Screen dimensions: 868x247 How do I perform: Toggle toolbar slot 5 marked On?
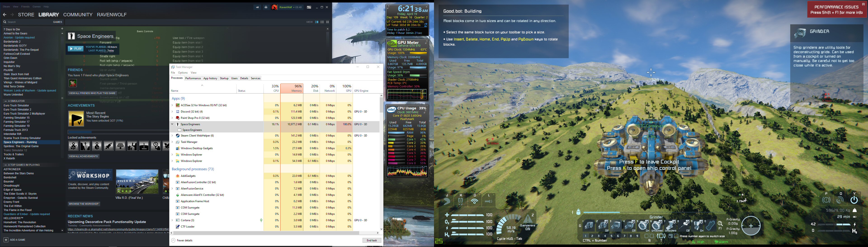pyautogui.click(x=643, y=225)
